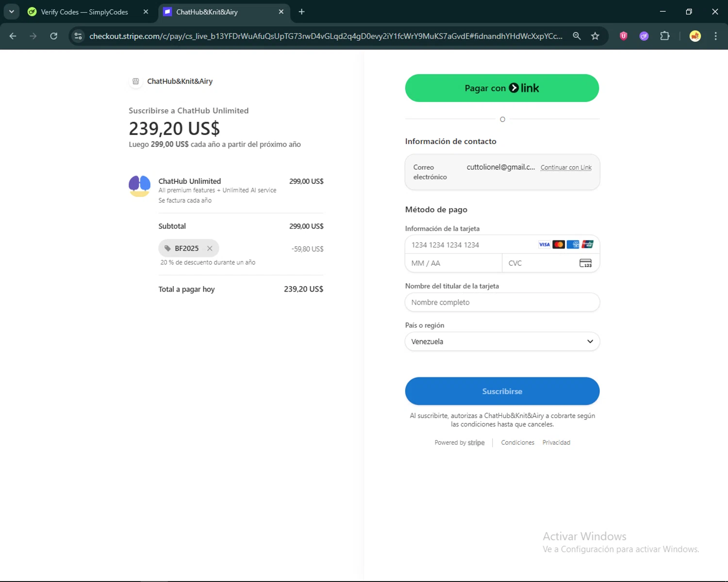Screen dimensions: 728x582
Task: Click the address bar URL
Action: pyautogui.click(x=326, y=36)
